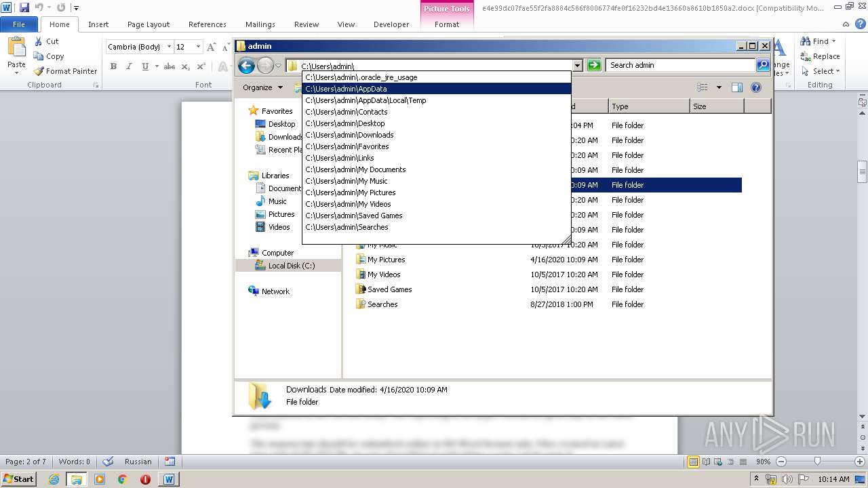Click the Explorer help icon
Image resolution: width=868 pixels, height=488 pixels.
[x=756, y=87]
